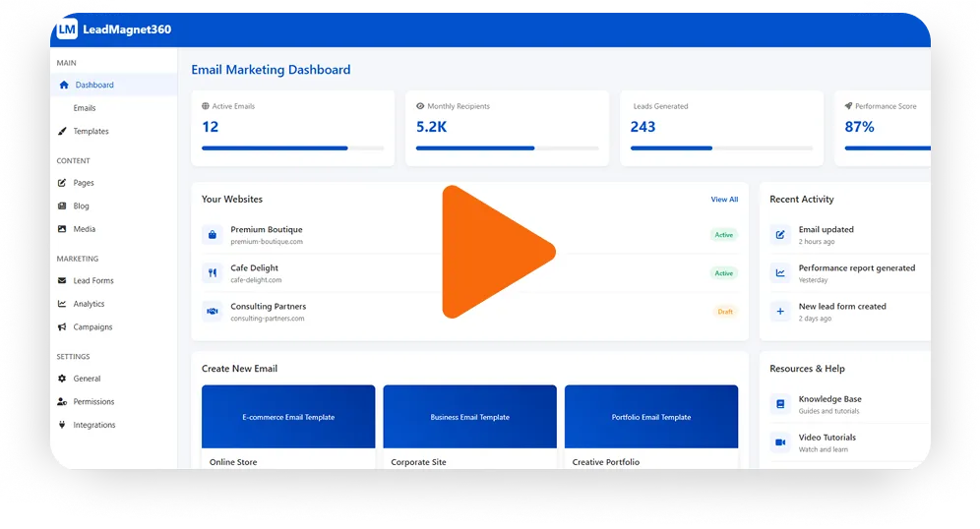Click the New lead form plus icon
The image size is (980, 529).
(780, 311)
